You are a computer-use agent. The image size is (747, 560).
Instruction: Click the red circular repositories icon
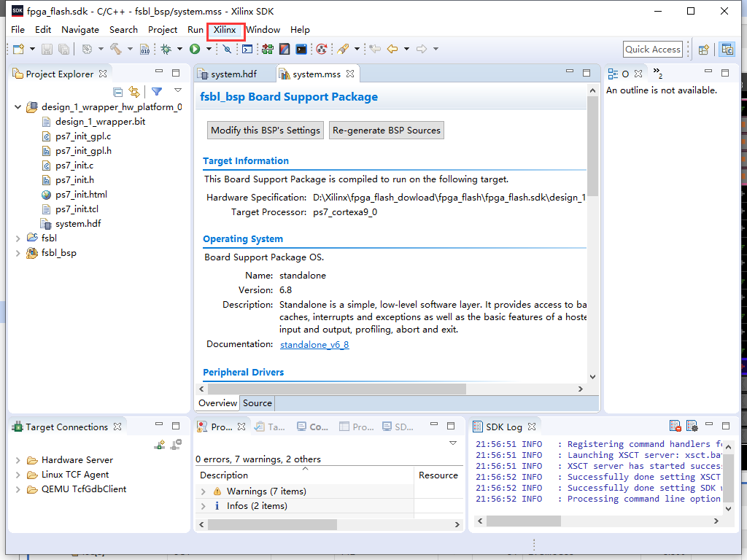[322, 49]
